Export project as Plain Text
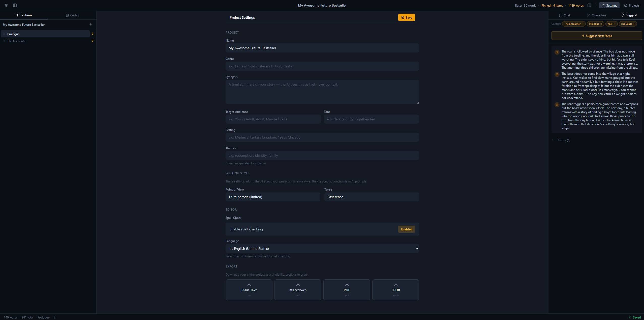Viewport: 644px width, 320px height. tap(249, 290)
